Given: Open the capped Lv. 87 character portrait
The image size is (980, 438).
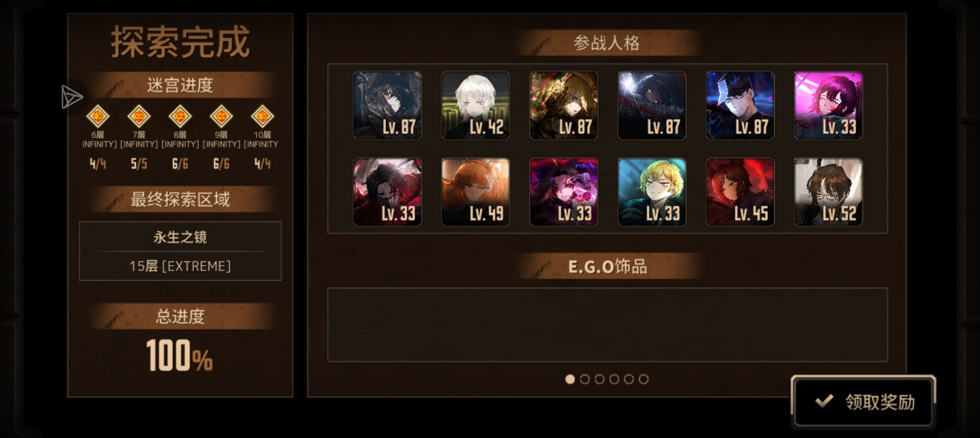Looking at the screenshot, I should tap(740, 105).
